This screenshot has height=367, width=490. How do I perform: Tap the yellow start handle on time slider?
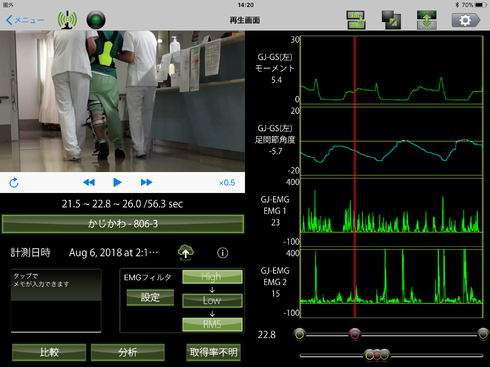click(x=300, y=334)
